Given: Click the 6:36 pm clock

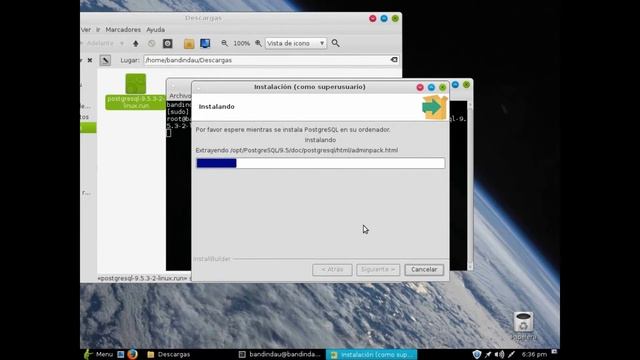Looking at the screenshot, I should (534, 354).
